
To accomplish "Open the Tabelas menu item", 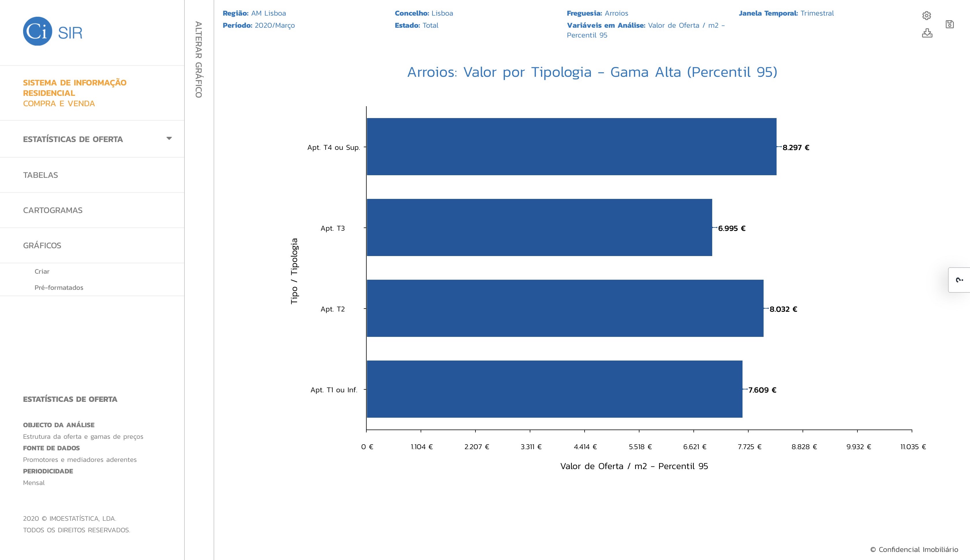I will [x=40, y=175].
